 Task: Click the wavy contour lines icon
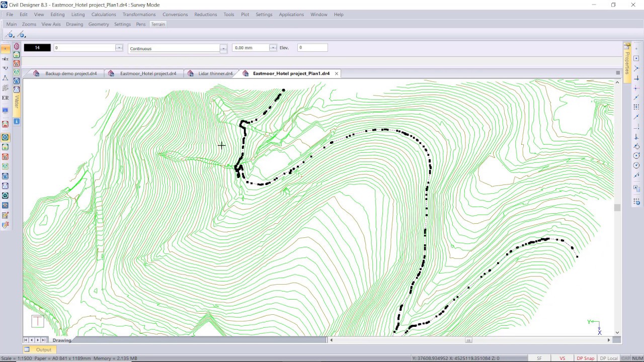click(x=5, y=88)
